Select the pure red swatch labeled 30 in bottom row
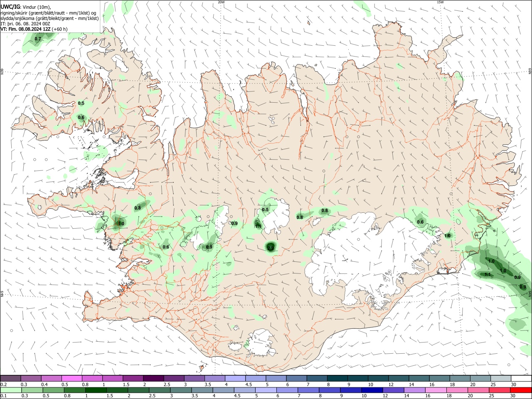The width and height of the screenshot is (532, 399). click(520, 390)
